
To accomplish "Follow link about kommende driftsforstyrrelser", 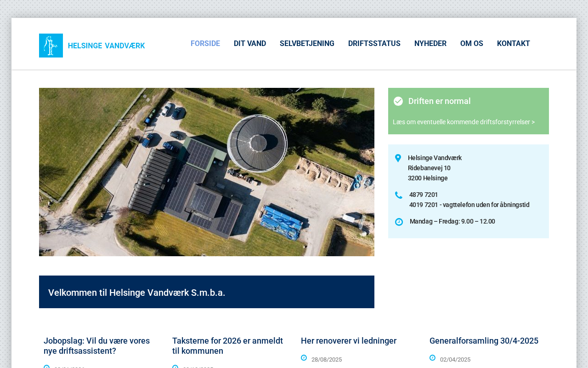I will [x=464, y=122].
